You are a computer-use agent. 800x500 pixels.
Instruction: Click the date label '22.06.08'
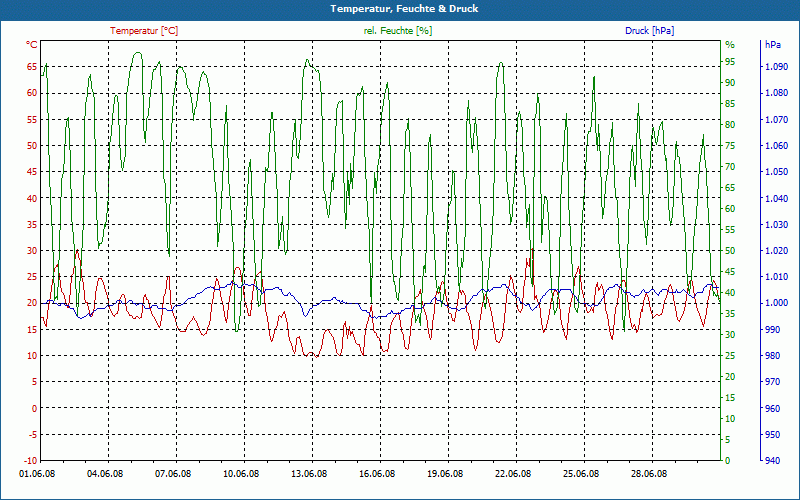point(513,473)
